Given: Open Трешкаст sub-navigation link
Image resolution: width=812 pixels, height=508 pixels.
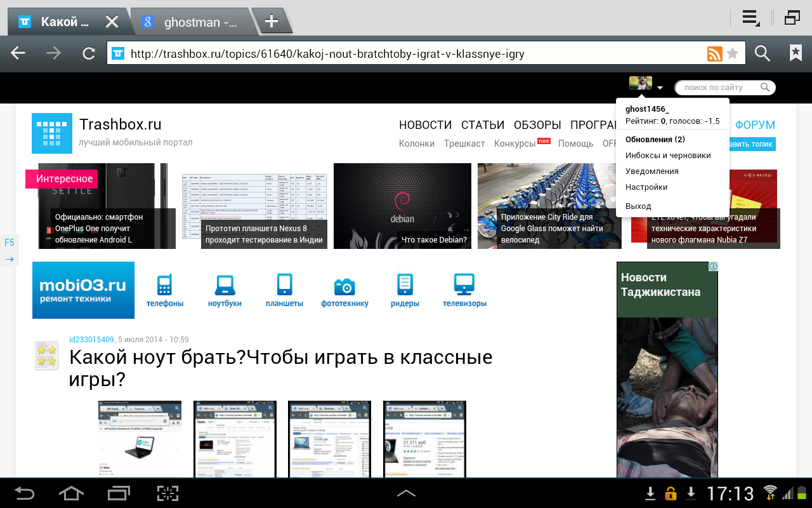Looking at the screenshot, I should pos(464,144).
